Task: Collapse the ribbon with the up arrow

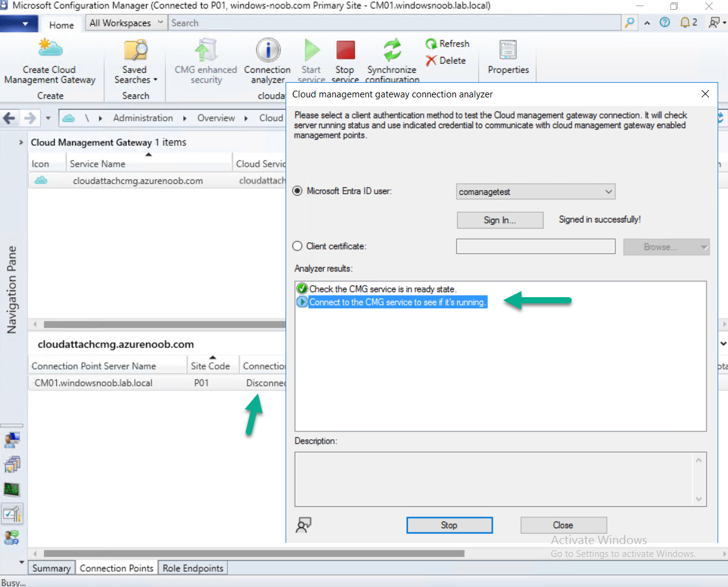Action: point(646,23)
